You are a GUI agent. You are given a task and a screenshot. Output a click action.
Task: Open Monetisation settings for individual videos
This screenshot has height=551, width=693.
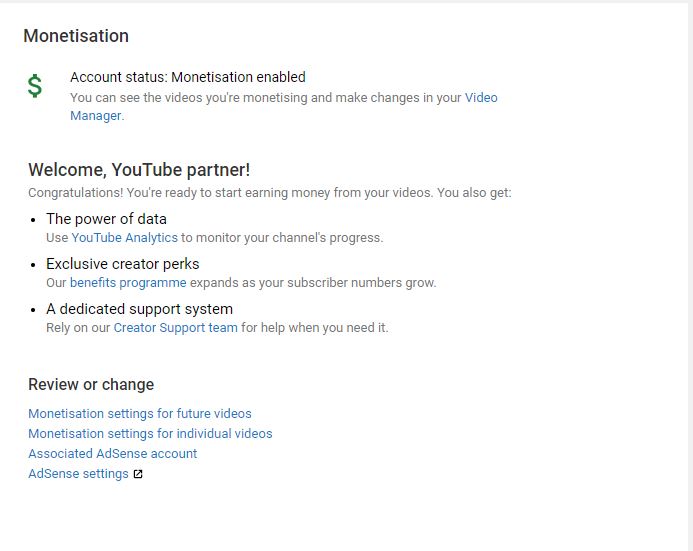[150, 433]
